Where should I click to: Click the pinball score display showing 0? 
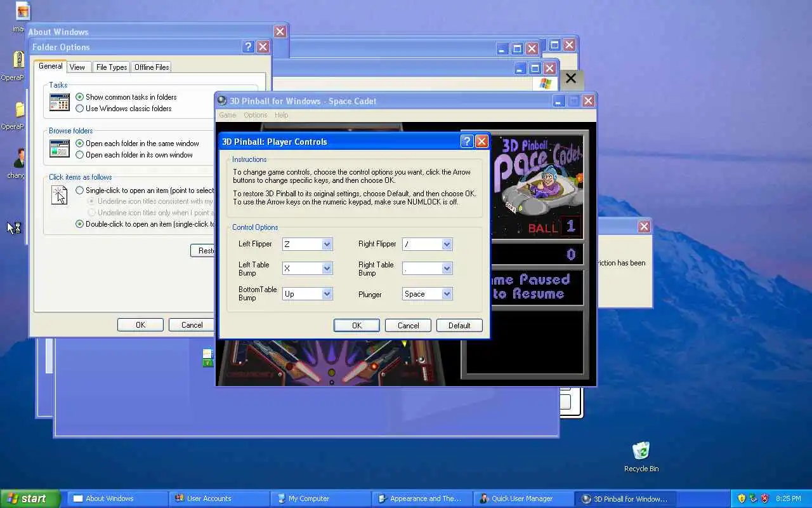point(537,255)
